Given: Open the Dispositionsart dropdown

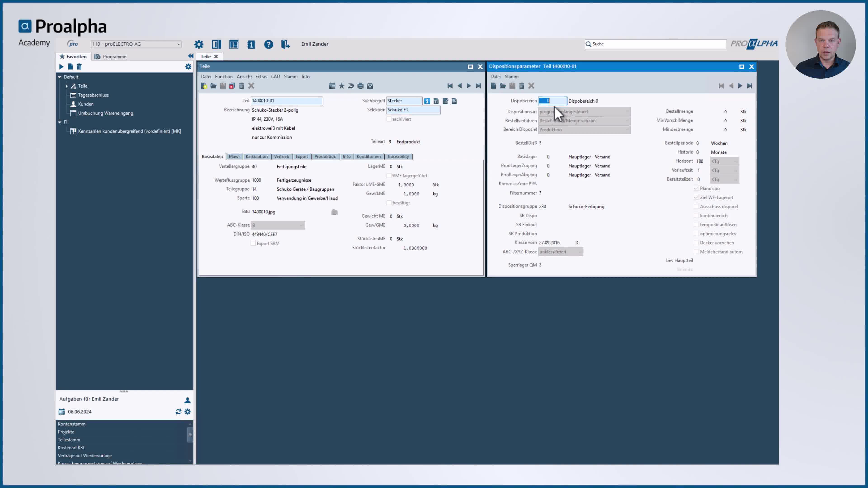Looking at the screenshot, I should 584,111.
